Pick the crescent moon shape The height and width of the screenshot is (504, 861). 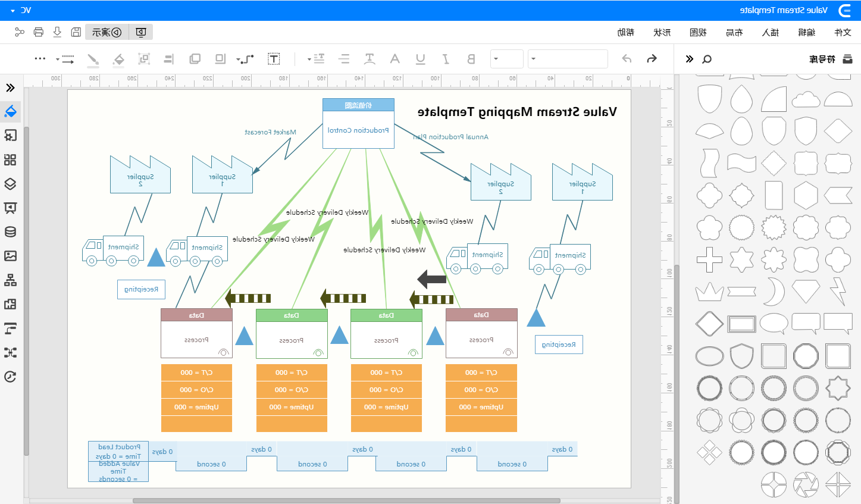point(774,291)
